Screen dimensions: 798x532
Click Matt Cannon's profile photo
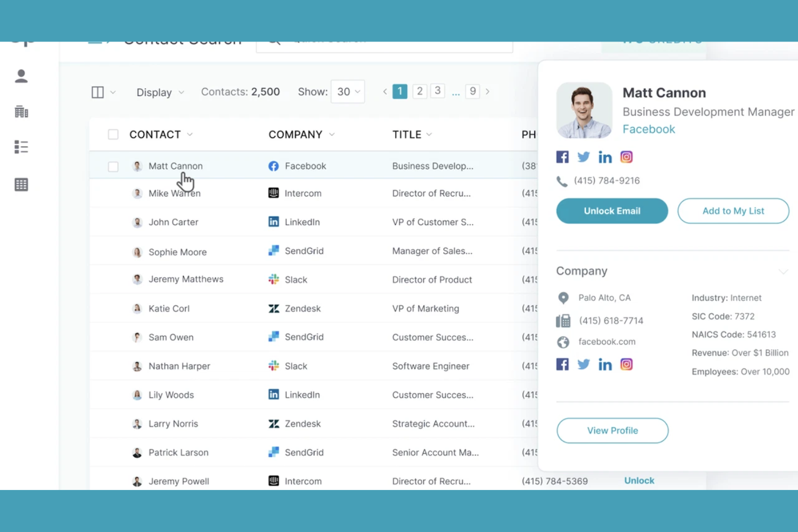click(x=584, y=110)
